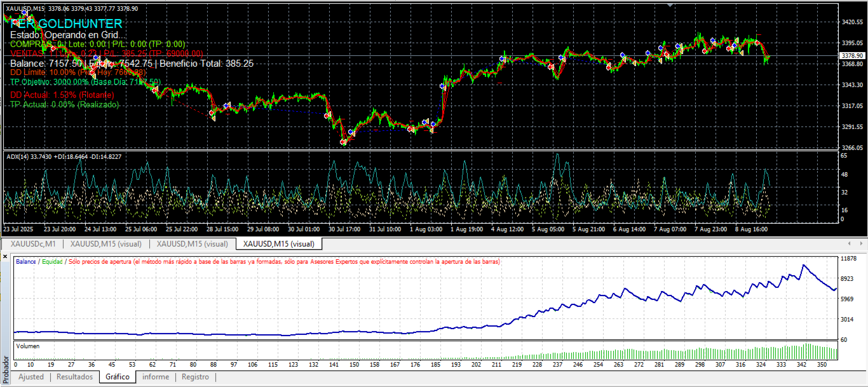Click the blue trade arrow near 4 Aug
Viewport: 868px width, 387px height.
pyautogui.click(x=503, y=58)
